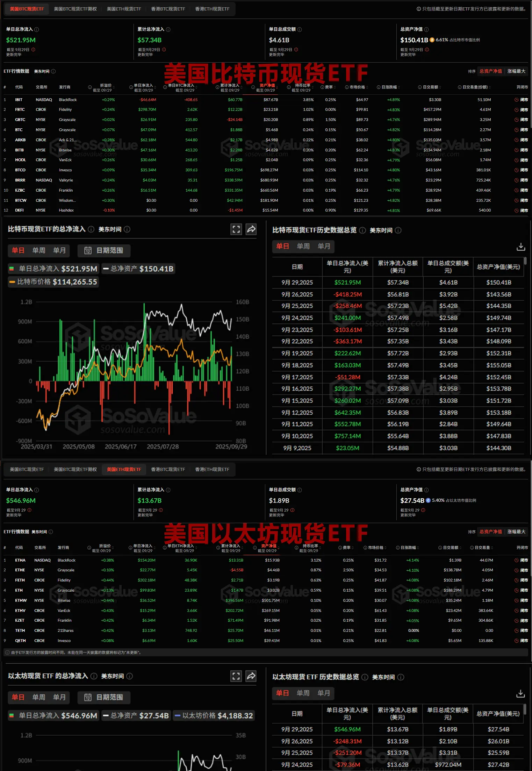Toggle 总净资产 $150.41B legend on BTC chart

[x=138, y=269]
